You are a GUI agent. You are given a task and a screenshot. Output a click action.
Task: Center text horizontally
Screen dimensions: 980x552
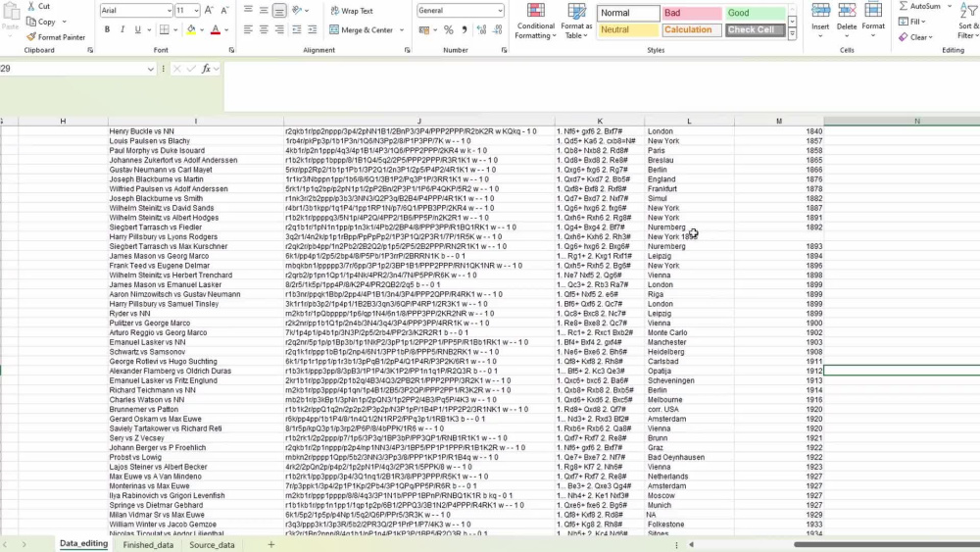(264, 30)
